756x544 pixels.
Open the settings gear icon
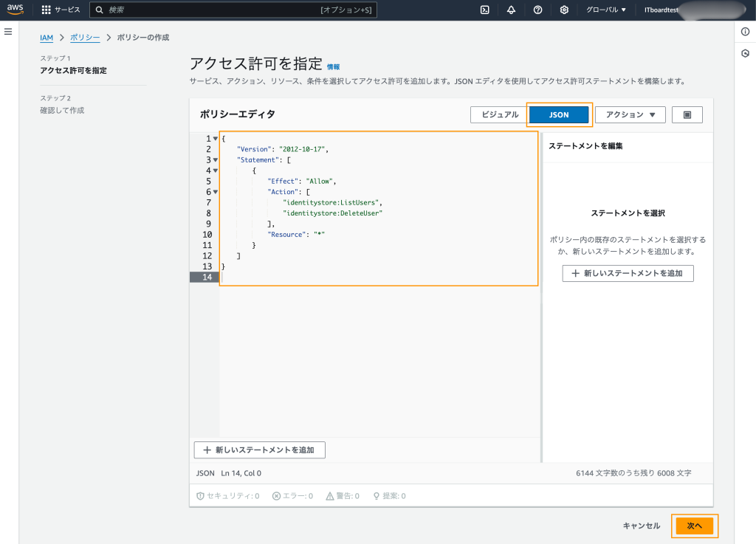click(564, 10)
